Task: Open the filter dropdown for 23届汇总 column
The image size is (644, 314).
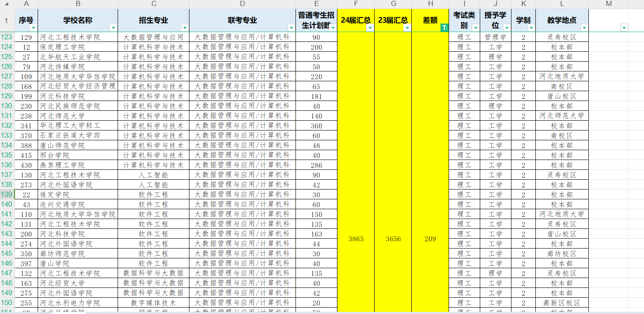Action: (x=408, y=28)
